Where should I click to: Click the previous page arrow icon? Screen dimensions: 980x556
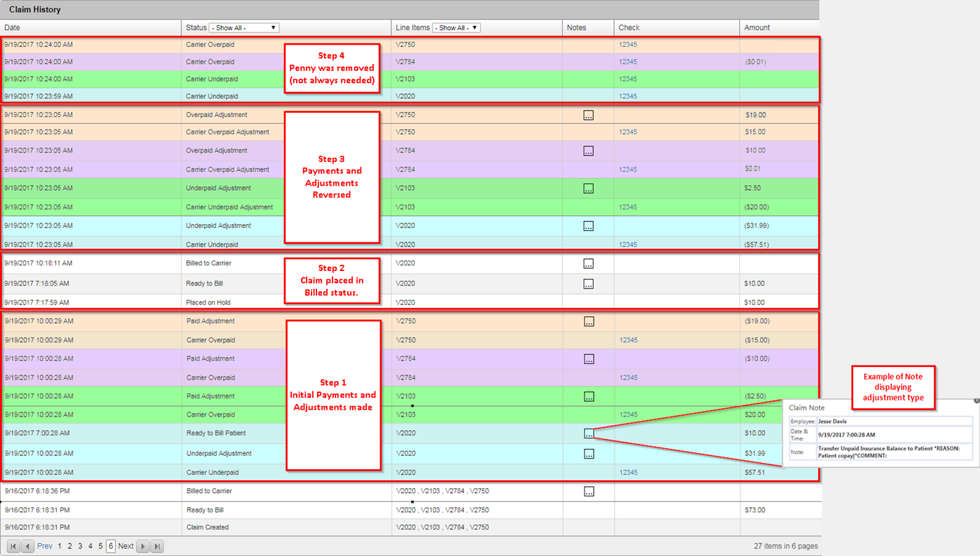point(28,546)
